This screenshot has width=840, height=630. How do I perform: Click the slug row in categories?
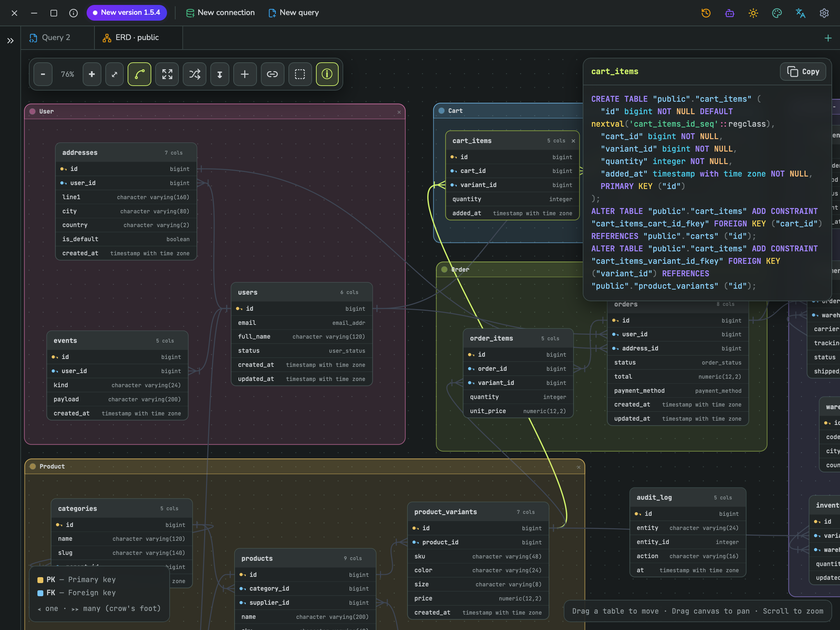click(122, 553)
